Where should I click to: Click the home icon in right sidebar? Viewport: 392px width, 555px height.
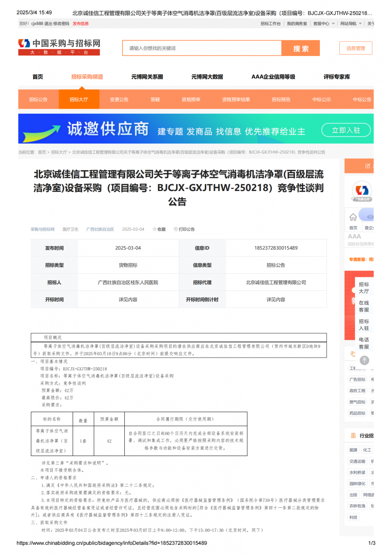coord(353,217)
